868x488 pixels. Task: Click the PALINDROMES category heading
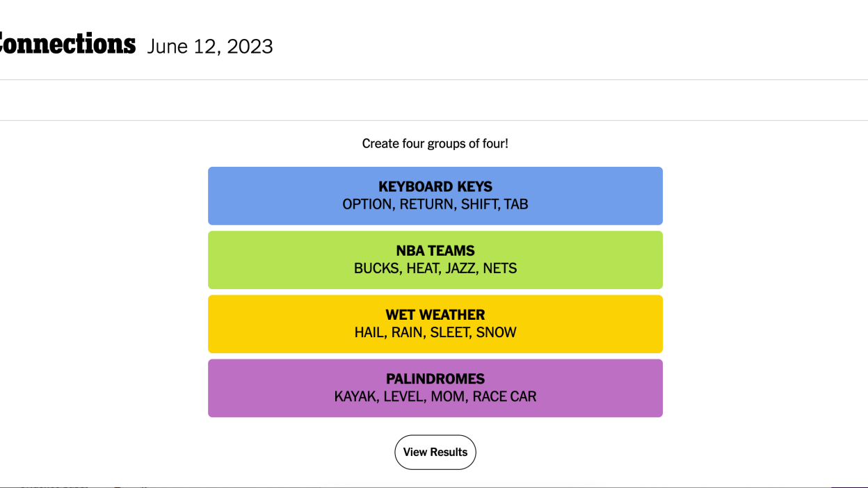pos(435,379)
